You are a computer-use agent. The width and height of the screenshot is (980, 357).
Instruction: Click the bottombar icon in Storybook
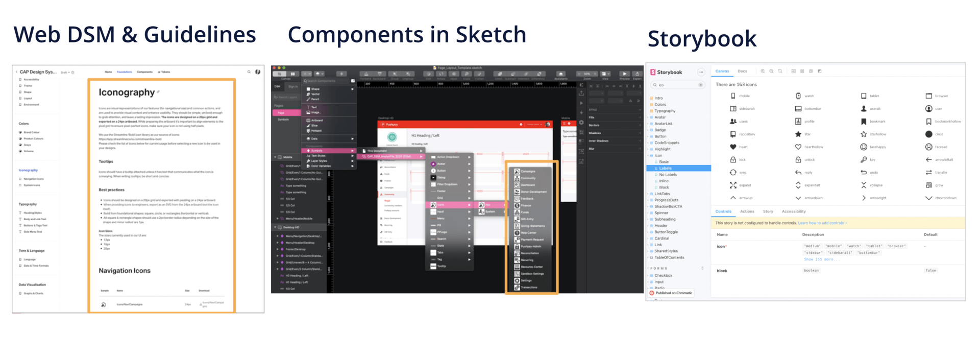[798, 109]
